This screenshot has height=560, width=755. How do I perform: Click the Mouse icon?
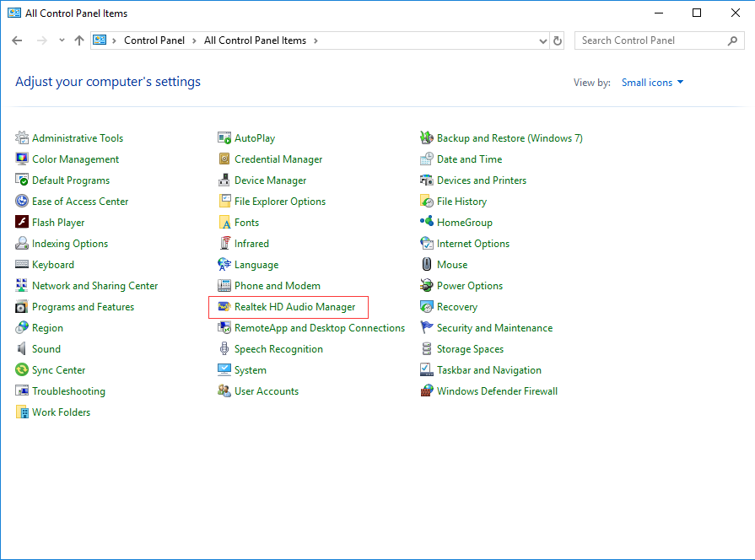pyautogui.click(x=427, y=264)
